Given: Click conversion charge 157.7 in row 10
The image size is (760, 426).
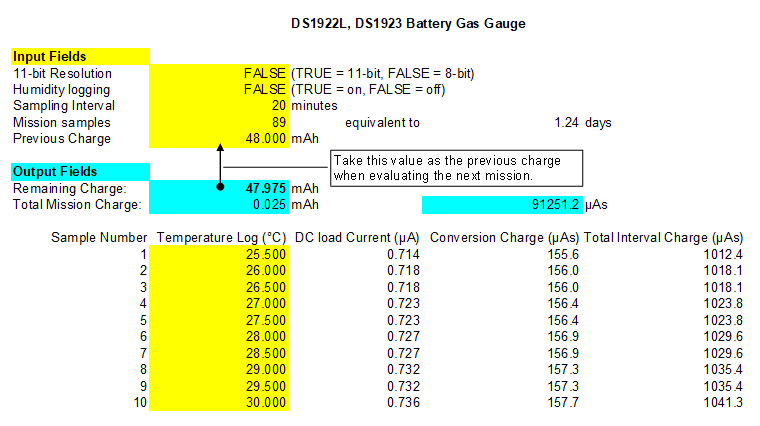Looking at the screenshot, I should tap(563, 402).
